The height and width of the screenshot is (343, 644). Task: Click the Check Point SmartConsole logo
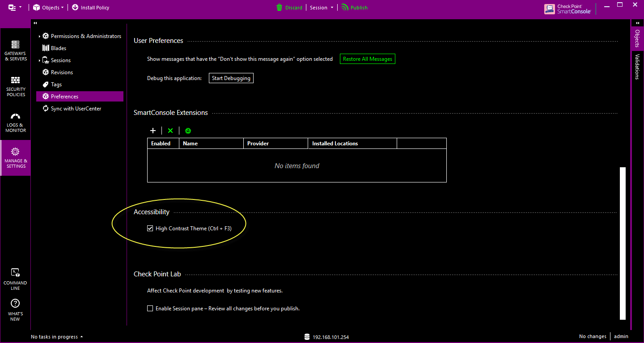point(568,9)
